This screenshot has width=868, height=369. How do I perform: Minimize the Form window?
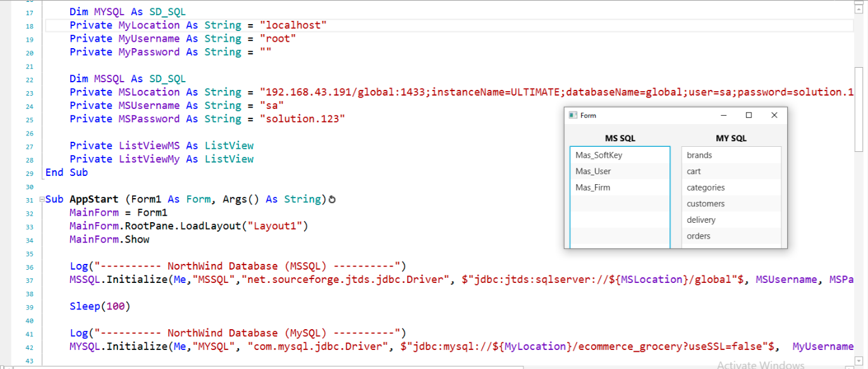pos(724,115)
